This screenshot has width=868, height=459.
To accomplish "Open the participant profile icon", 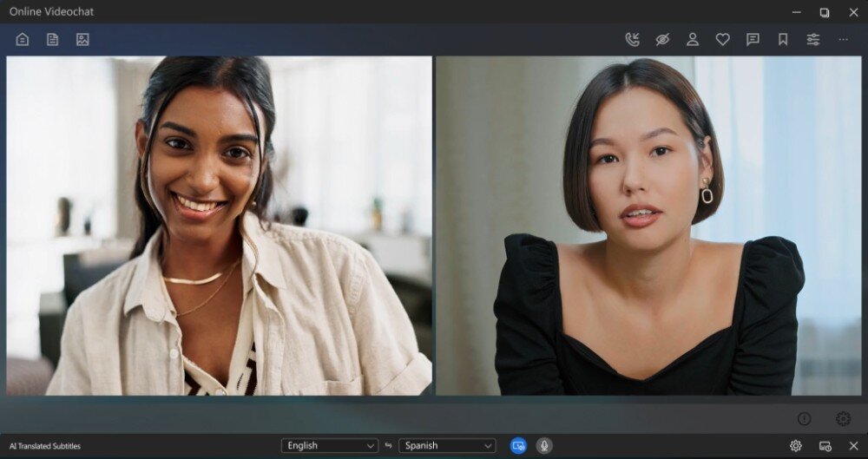I will click(x=693, y=39).
